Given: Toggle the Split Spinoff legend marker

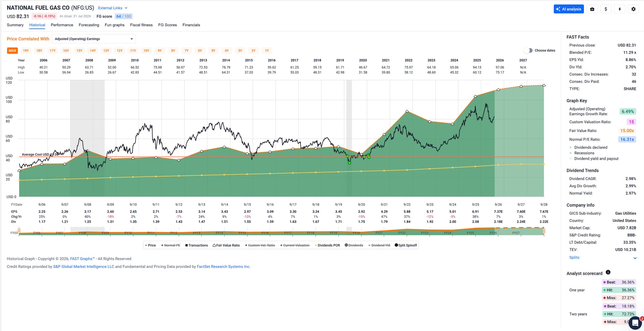Looking at the screenshot, I should pyautogui.click(x=406, y=245).
